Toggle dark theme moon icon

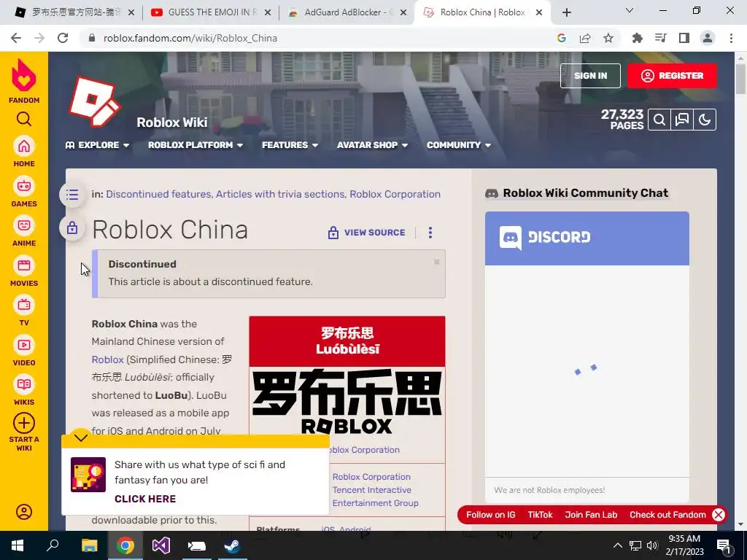point(705,120)
